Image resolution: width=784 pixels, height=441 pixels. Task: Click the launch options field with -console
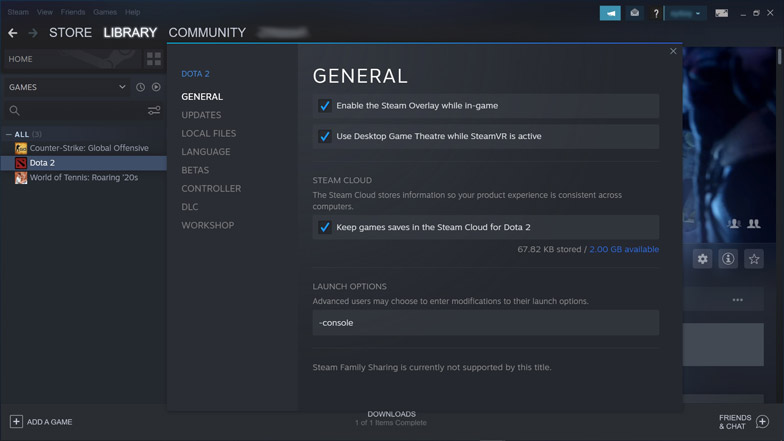click(486, 323)
